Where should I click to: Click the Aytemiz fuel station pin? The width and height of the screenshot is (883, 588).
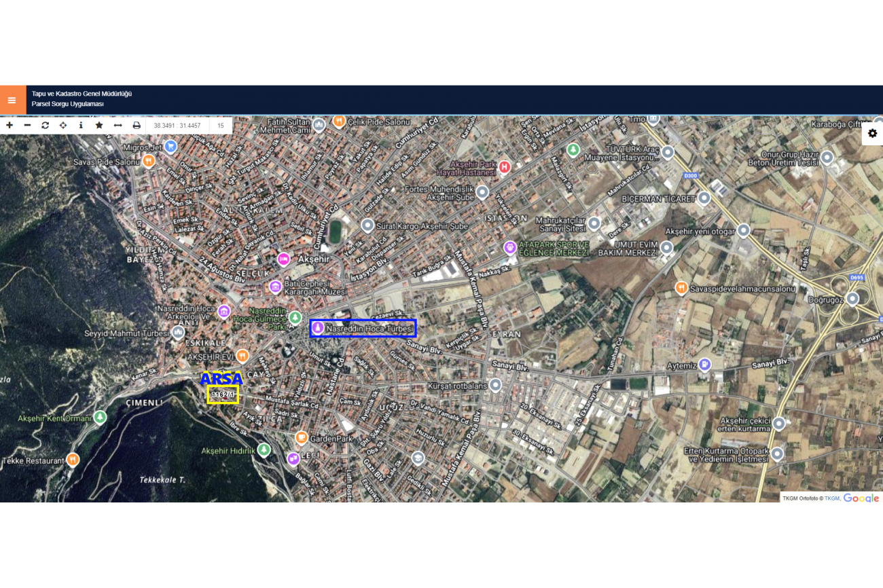(705, 365)
